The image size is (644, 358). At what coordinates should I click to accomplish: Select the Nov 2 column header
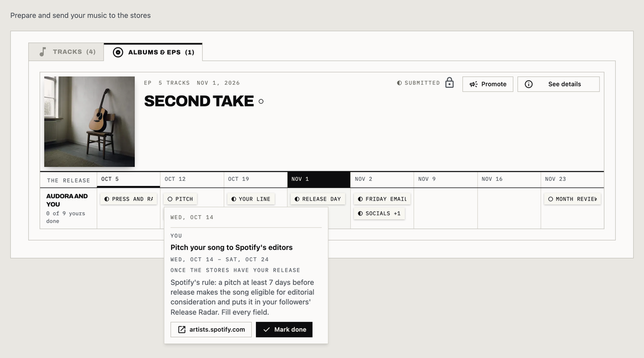tap(382, 179)
